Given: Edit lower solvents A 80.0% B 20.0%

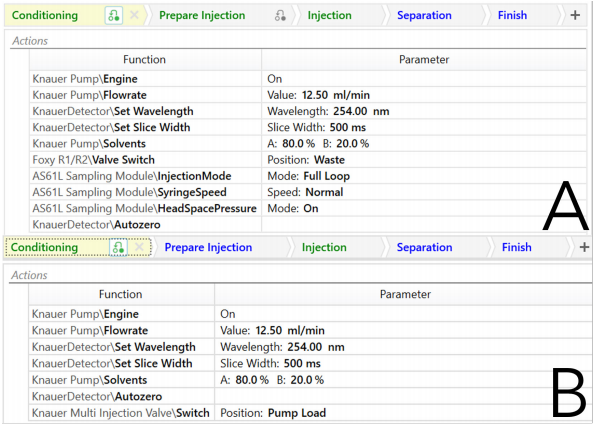Looking at the screenshot, I should tap(272, 380).
